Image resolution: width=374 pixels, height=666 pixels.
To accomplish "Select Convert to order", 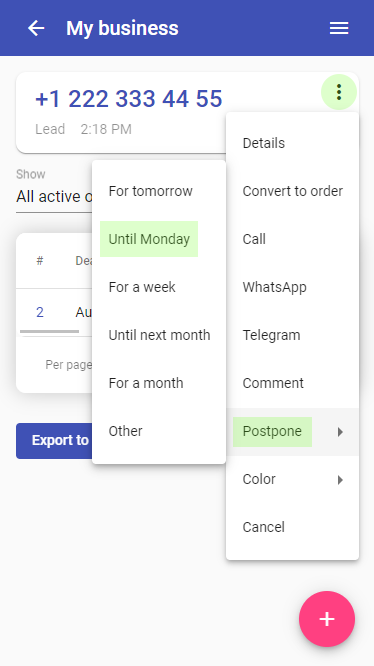I will tap(292, 191).
